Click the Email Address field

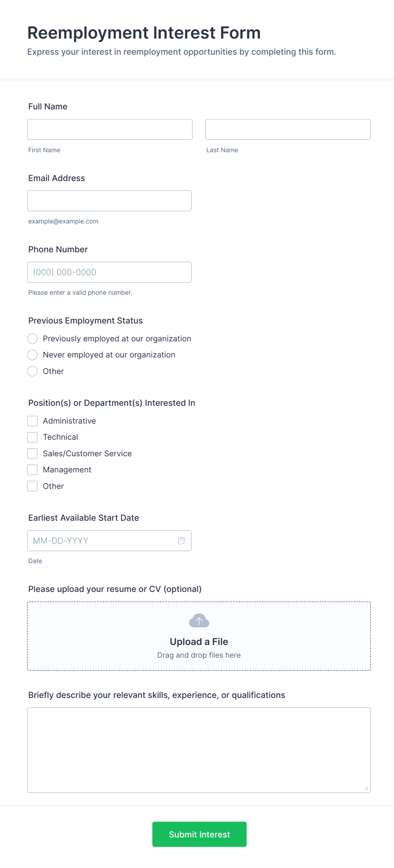click(x=109, y=201)
